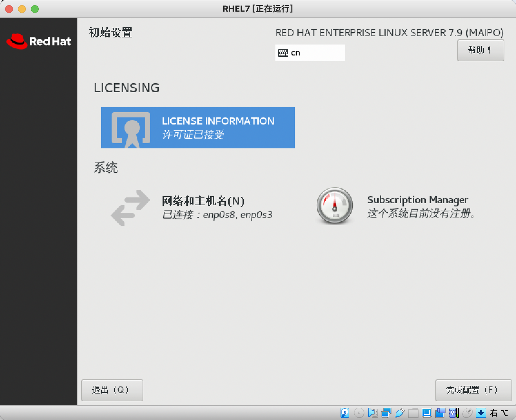This screenshot has width=516, height=420.
Task: Click VirtualBox USB devices status icon
Action: [400, 413]
